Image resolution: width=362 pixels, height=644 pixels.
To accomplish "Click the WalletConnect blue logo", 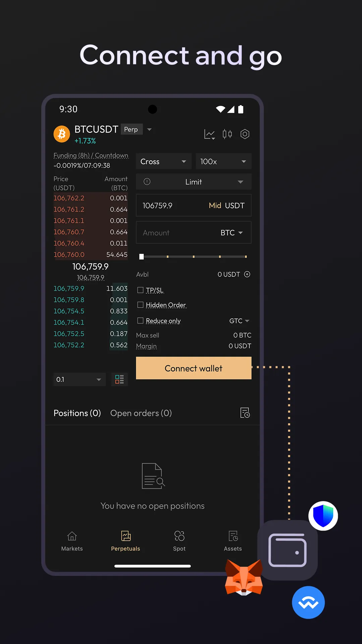I will (x=308, y=602).
